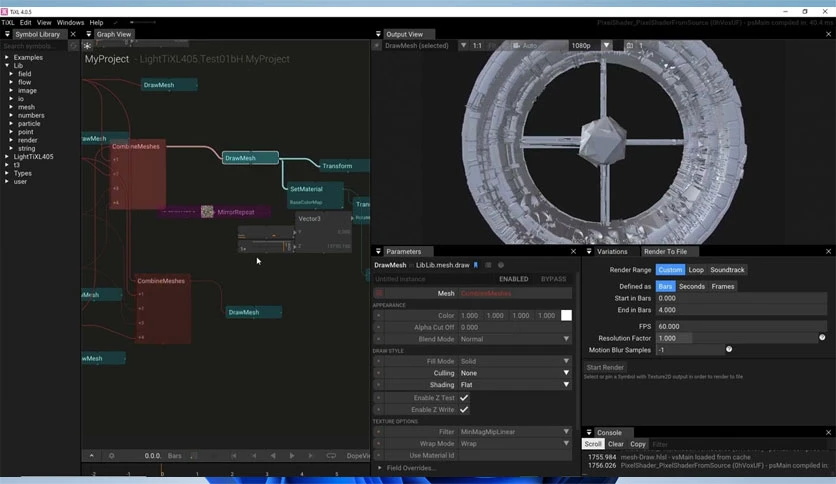Toggle the BYPASS button
The height and width of the screenshot is (484, 836).
tap(553, 279)
